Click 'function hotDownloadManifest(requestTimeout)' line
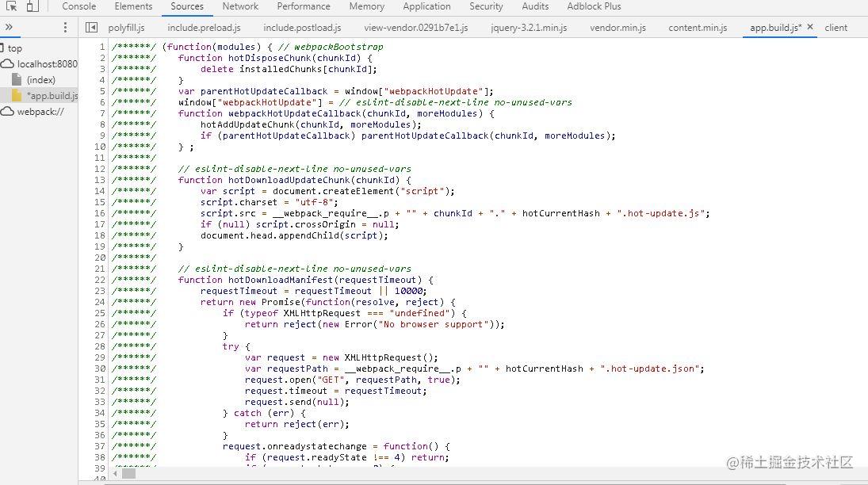This screenshot has height=485, width=868. [x=305, y=280]
